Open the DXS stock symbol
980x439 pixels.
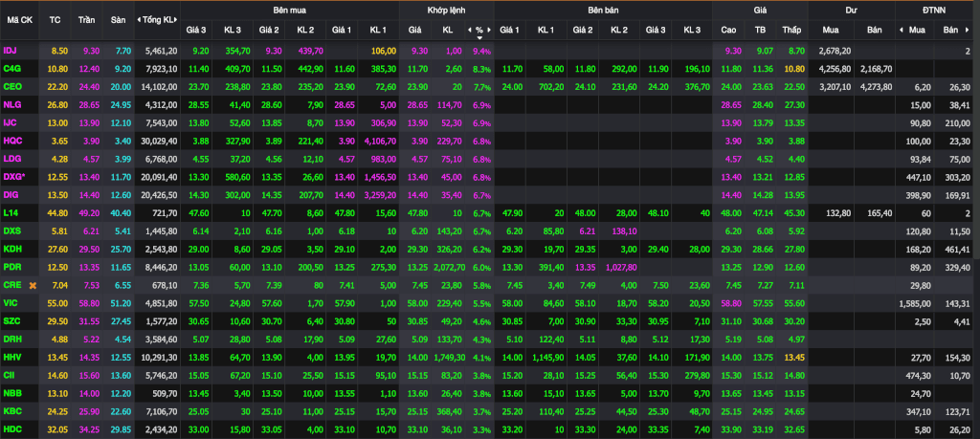(x=11, y=231)
